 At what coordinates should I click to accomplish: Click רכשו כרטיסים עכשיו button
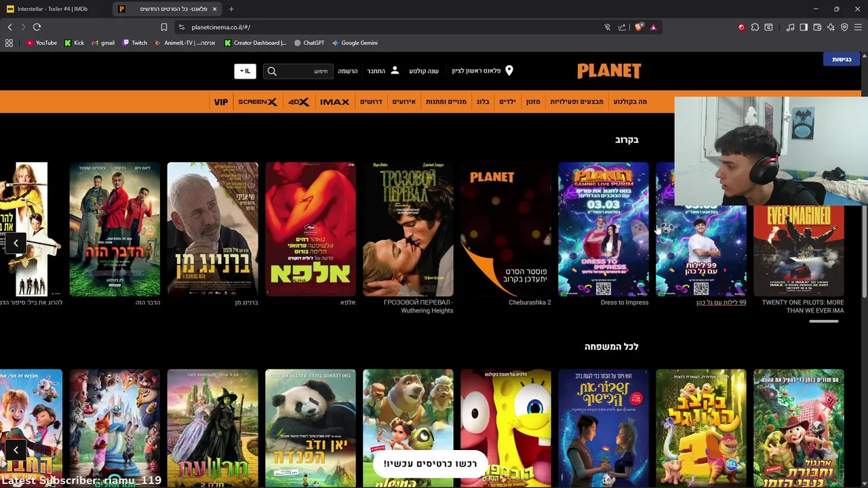point(430,464)
